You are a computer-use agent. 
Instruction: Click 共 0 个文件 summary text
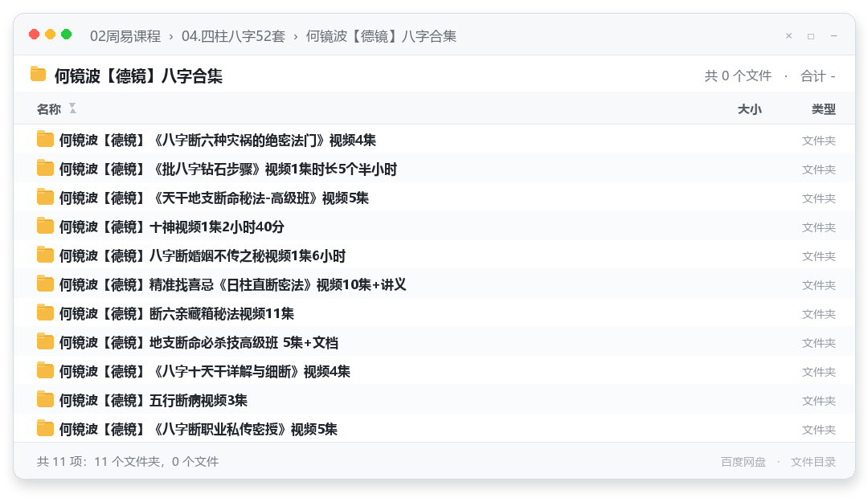(738, 76)
